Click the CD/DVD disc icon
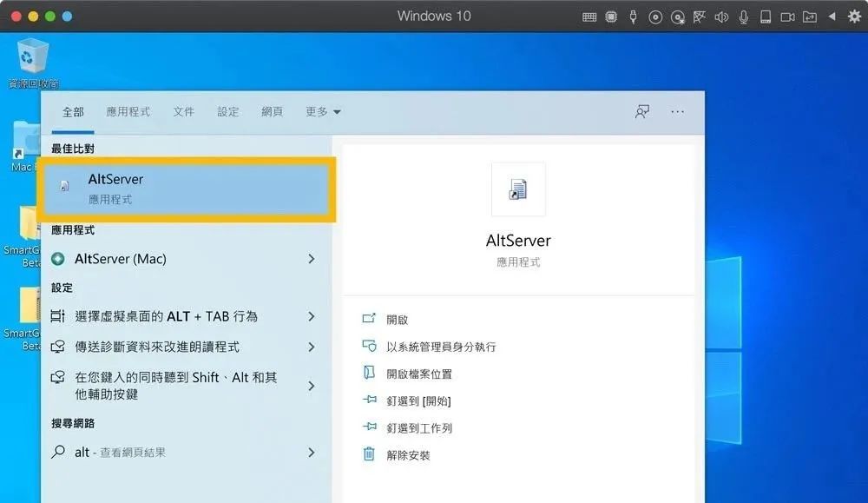The width and height of the screenshot is (868, 503). pyautogui.click(x=654, y=17)
